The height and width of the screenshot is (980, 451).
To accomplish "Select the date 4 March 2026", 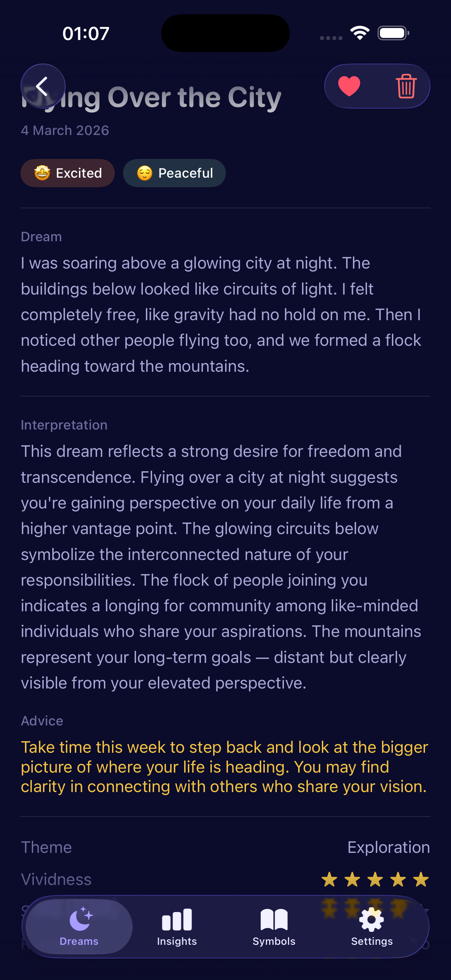I will point(65,130).
